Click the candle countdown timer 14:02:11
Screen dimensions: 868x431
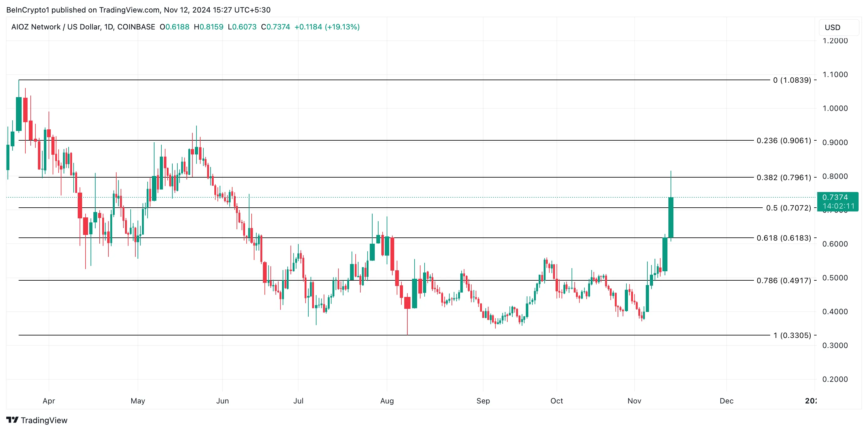tap(838, 206)
